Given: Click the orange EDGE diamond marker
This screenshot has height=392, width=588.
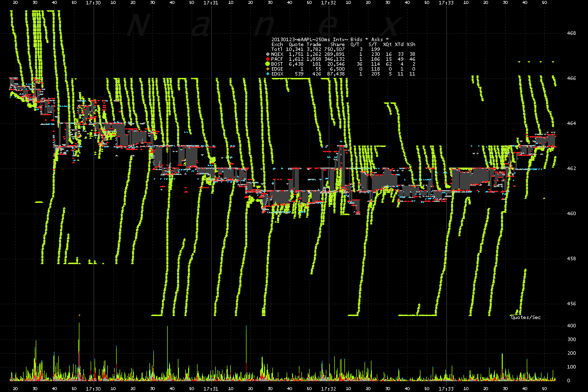Looking at the screenshot, I should click(268, 69).
